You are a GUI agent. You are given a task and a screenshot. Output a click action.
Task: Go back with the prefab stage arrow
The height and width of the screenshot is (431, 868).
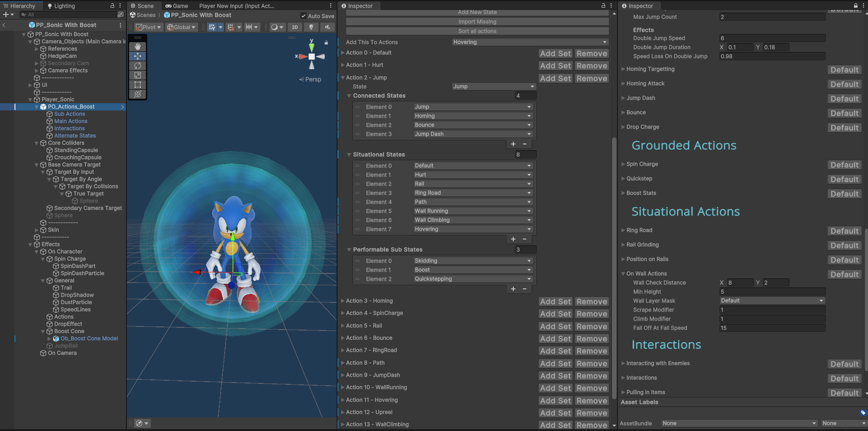[4, 25]
